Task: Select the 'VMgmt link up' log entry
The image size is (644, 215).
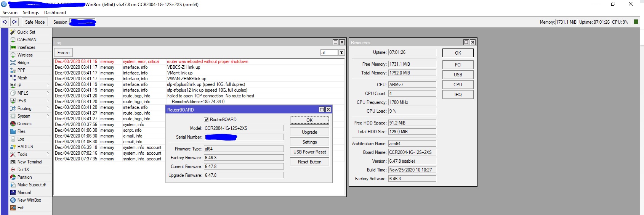Action: pyautogui.click(x=199, y=73)
